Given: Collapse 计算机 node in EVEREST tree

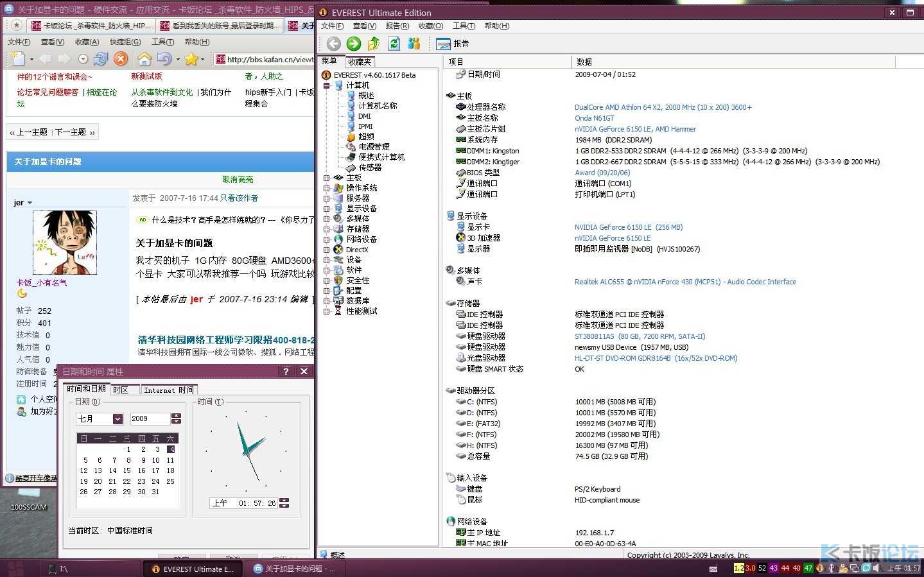Looking at the screenshot, I should tap(326, 85).
